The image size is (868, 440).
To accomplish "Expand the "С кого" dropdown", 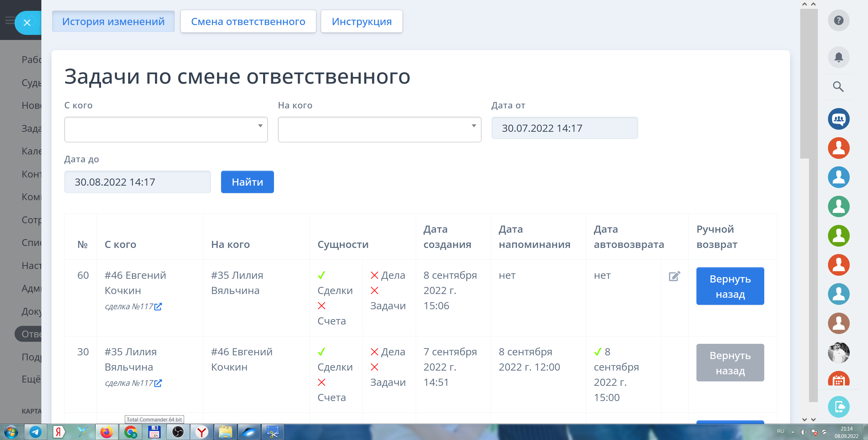I will 166,129.
